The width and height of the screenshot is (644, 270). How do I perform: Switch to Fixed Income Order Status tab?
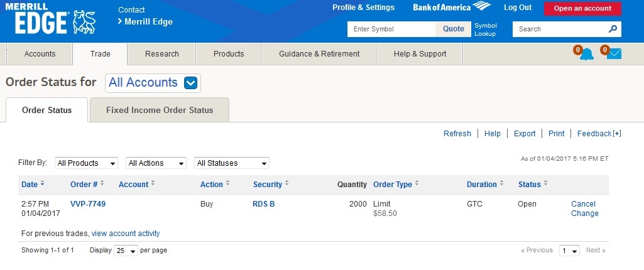pos(160,110)
